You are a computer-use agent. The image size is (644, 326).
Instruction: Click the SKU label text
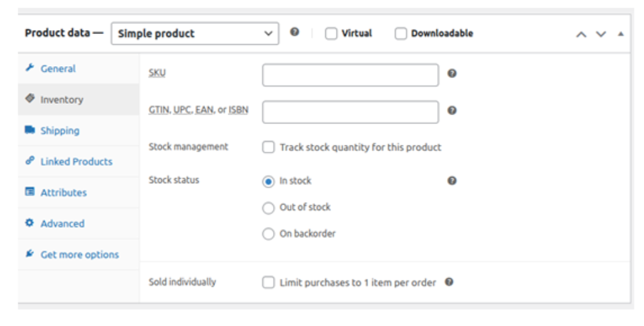tap(157, 73)
